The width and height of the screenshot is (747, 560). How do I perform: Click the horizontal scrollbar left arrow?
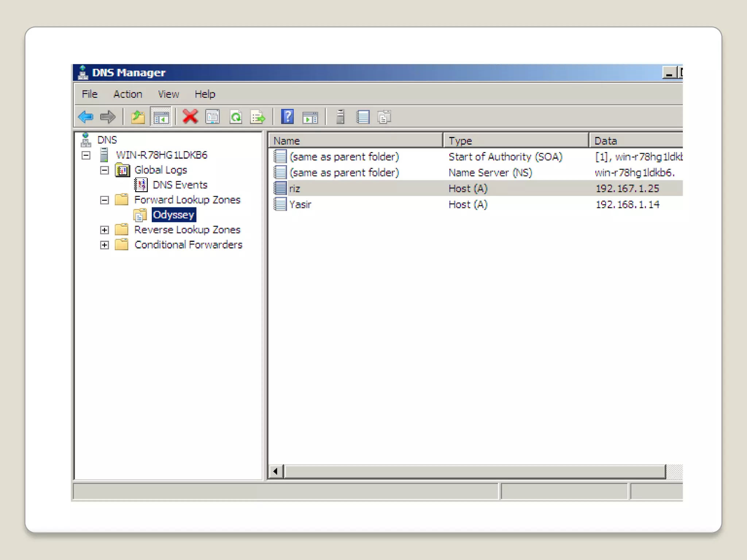point(276,471)
